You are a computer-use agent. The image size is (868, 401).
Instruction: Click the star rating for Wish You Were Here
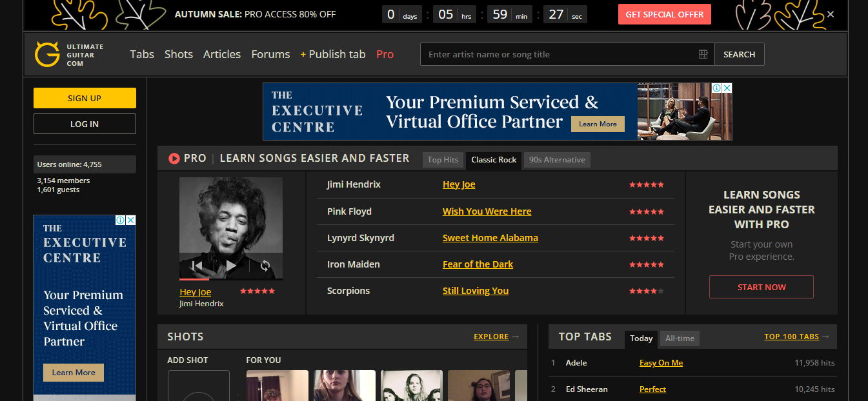pyautogui.click(x=647, y=211)
